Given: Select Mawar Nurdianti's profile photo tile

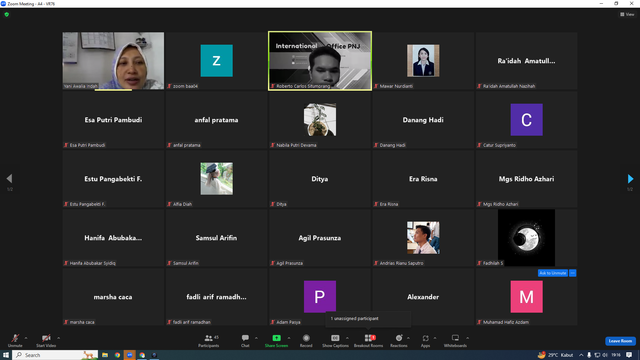Looking at the screenshot, I should [423, 61].
